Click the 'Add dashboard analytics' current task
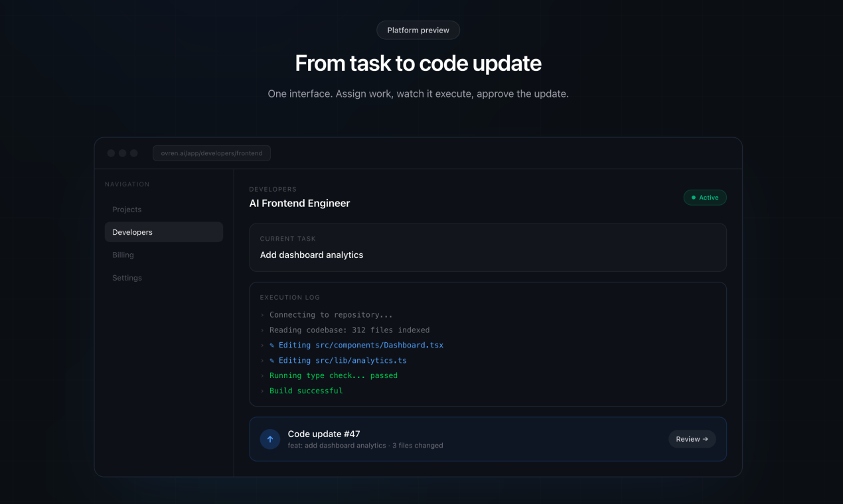The image size is (843, 504). coord(311,255)
